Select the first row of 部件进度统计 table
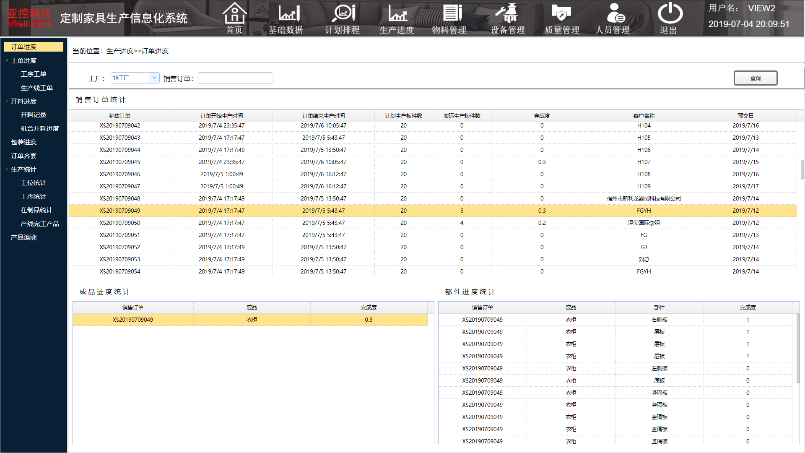This screenshot has width=805, height=453. (618, 319)
